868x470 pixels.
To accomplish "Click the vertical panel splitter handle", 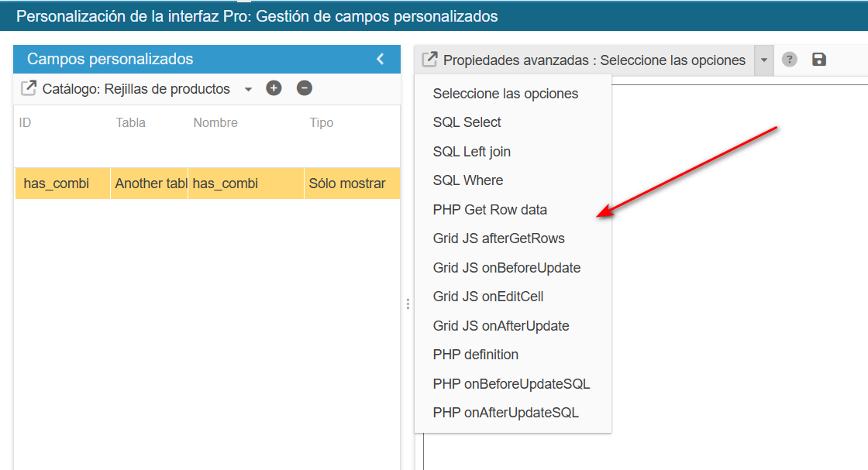I will point(408,304).
